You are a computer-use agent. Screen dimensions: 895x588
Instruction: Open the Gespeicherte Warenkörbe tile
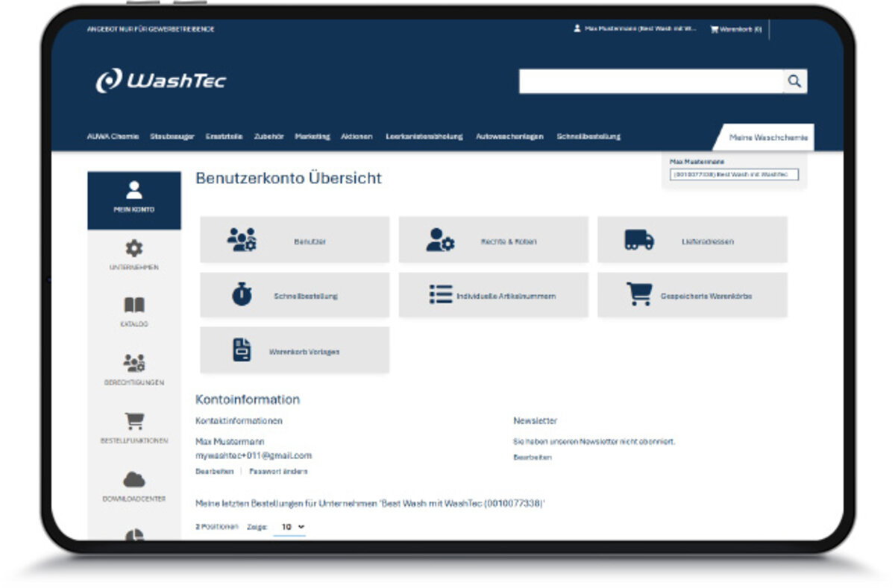click(x=692, y=295)
